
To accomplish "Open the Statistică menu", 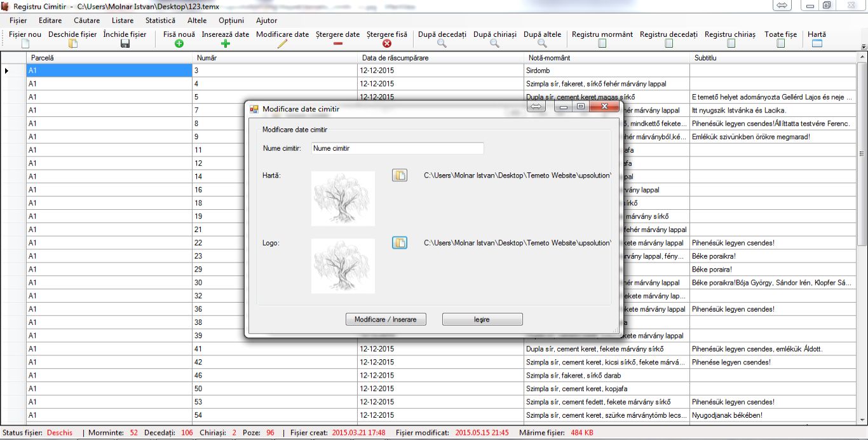I will tap(160, 20).
